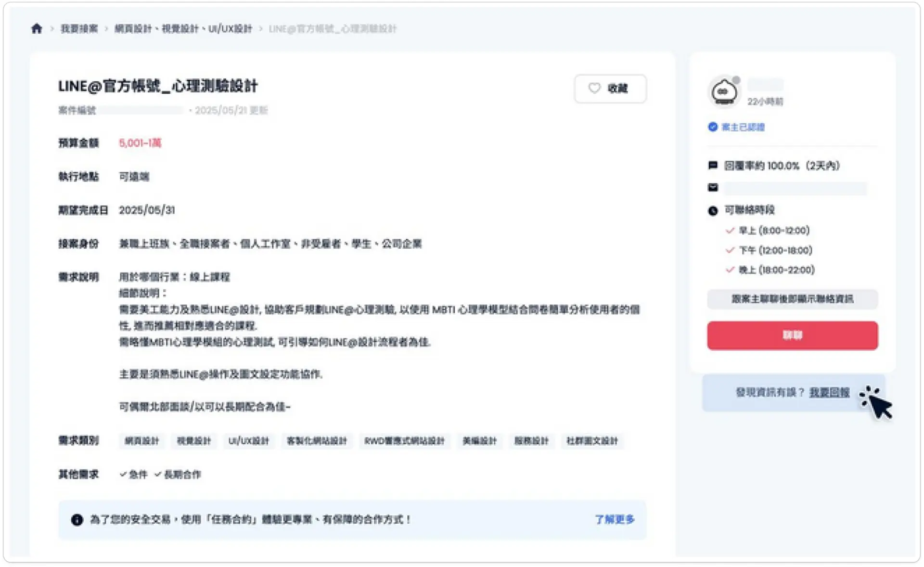
Task: Toggle the afternoon 12:00-18:00 checkmark
Action: (730, 250)
